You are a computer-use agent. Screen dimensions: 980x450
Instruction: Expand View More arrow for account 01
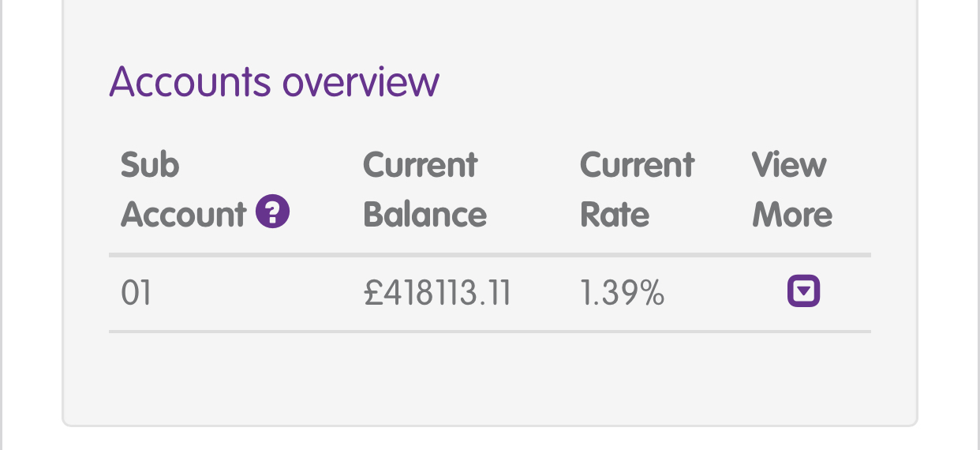[x=803, y=292]
